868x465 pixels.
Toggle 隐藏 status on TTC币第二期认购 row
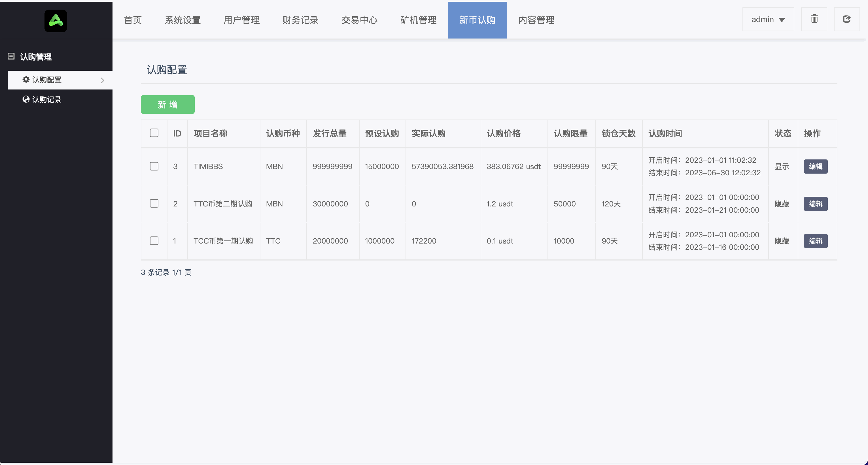pyautogui.click(x=782, y=204)
